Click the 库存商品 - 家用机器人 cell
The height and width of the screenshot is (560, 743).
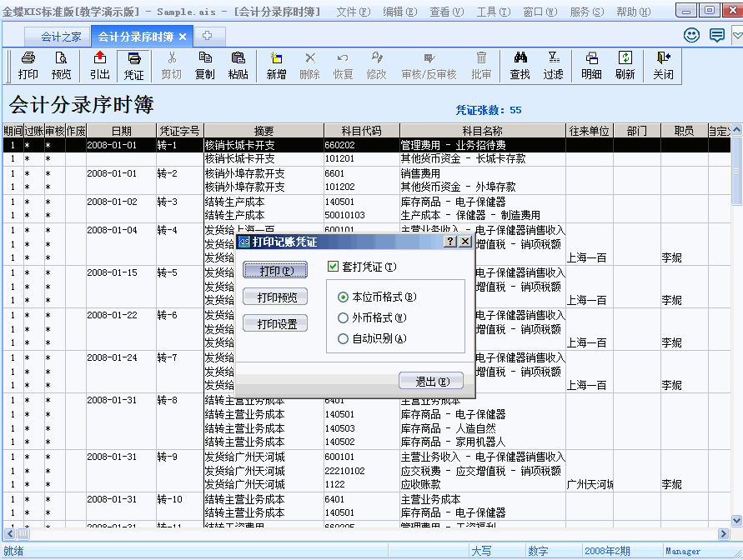click(482, 442)
